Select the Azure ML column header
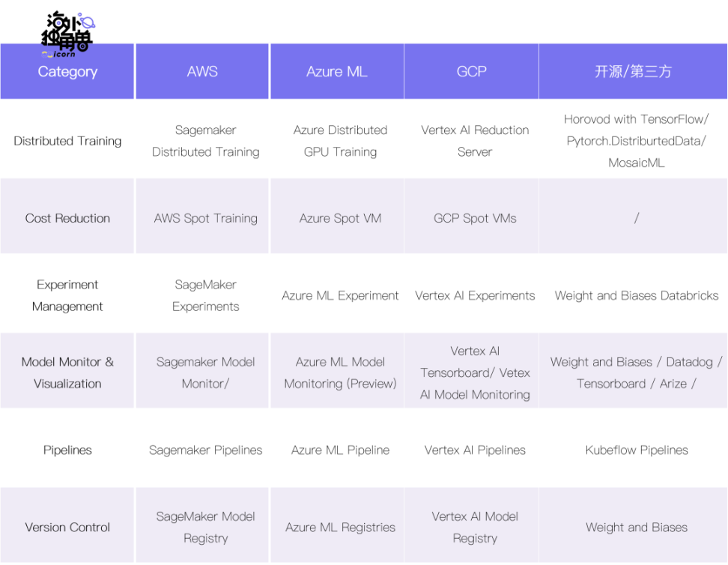 [x=337, y=72]
